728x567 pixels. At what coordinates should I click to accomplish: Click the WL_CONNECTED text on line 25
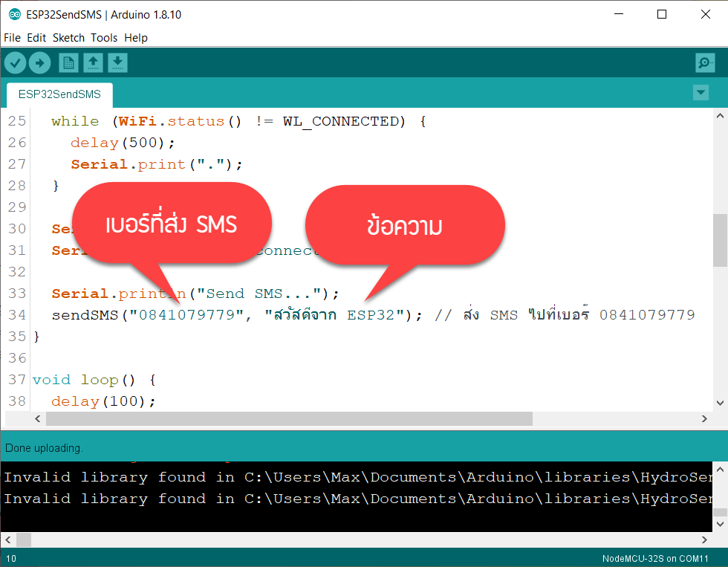pyautogui.click(x=341, y=122)
